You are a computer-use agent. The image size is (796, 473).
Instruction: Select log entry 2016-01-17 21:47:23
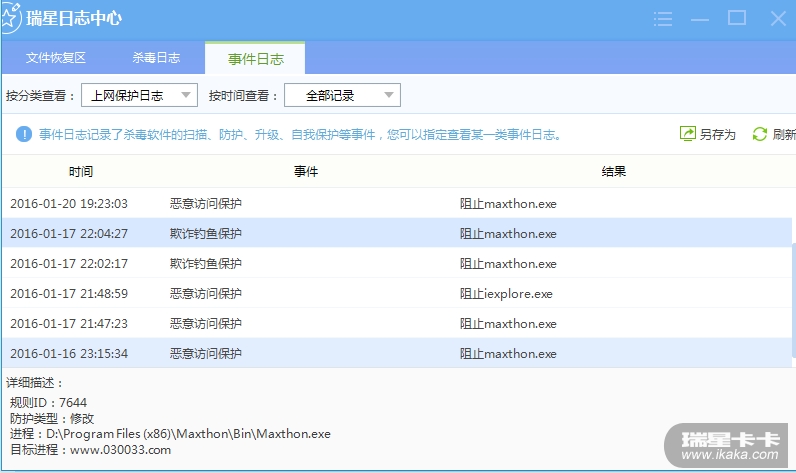(397, 323)
